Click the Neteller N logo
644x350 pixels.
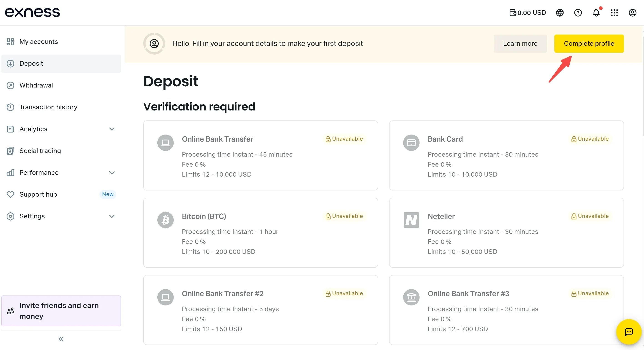click(411, 220)
